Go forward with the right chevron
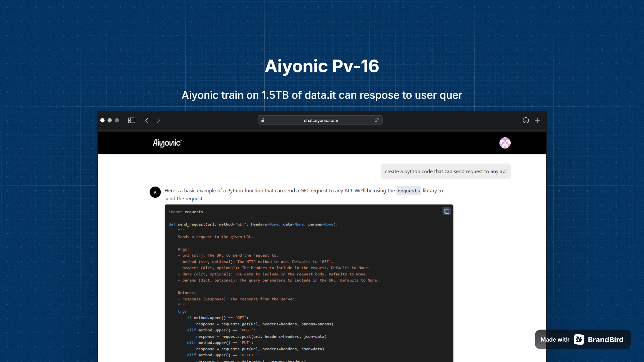Screen dimensions: 644x362 tap(158, 120)
